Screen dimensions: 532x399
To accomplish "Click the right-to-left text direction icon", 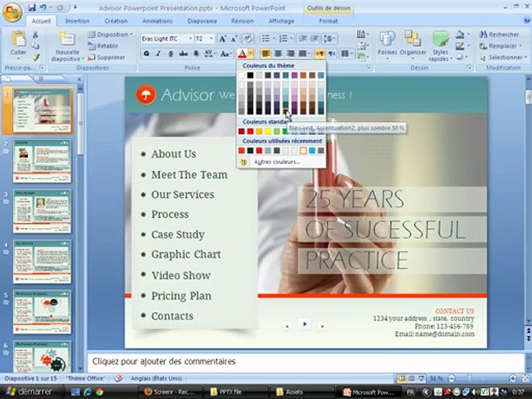I will point(332,54).
